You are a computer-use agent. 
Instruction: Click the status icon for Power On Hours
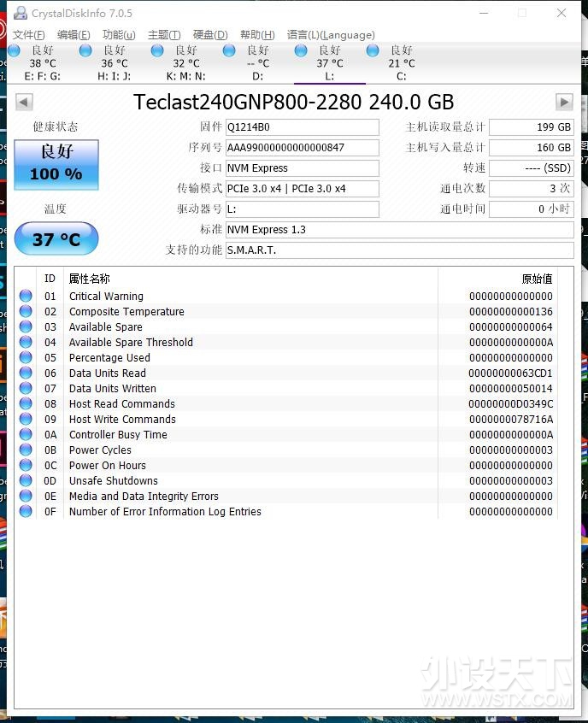pyautogui.click(x=26, y=465)
